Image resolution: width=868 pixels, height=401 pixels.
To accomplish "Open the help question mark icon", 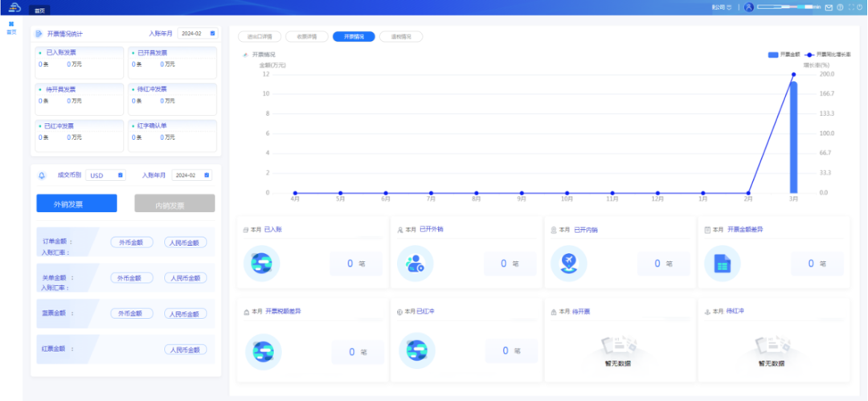I will coord(839,7).
